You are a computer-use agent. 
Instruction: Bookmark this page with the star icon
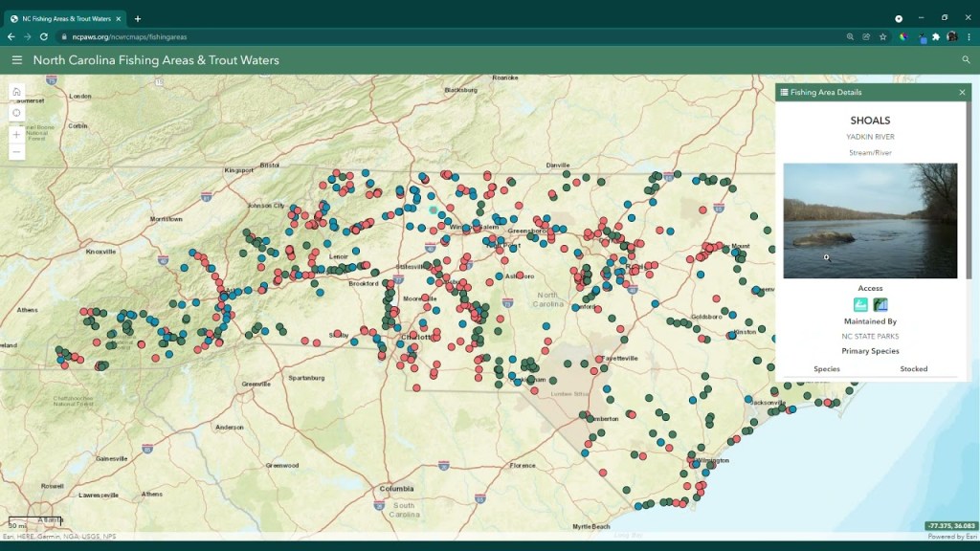(882, 37)
